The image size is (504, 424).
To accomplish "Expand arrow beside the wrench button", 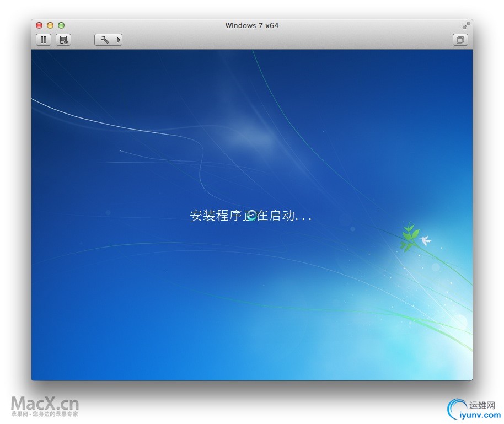I will pos(119,40).
